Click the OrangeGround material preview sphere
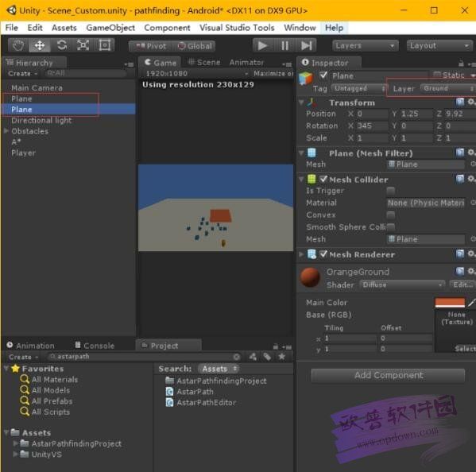This screenshot has height=472, width=476. point(310,277)
